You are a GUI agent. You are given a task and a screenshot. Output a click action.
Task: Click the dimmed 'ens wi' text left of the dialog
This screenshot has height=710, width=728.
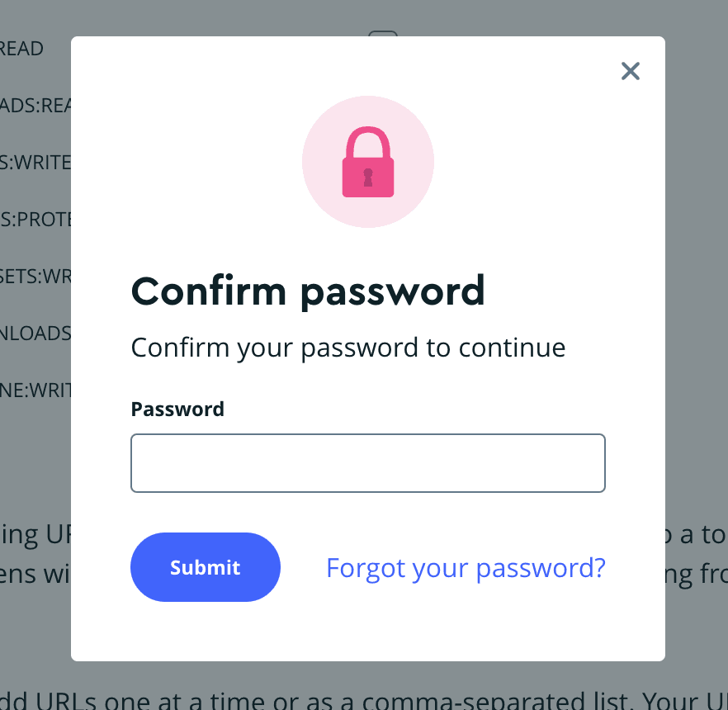35,575
